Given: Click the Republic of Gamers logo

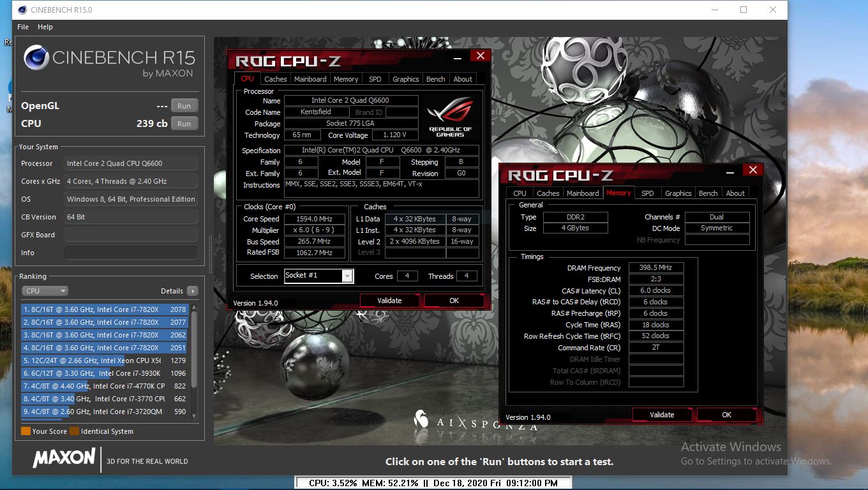Looking at the screenshot, I should pos(451,117).
